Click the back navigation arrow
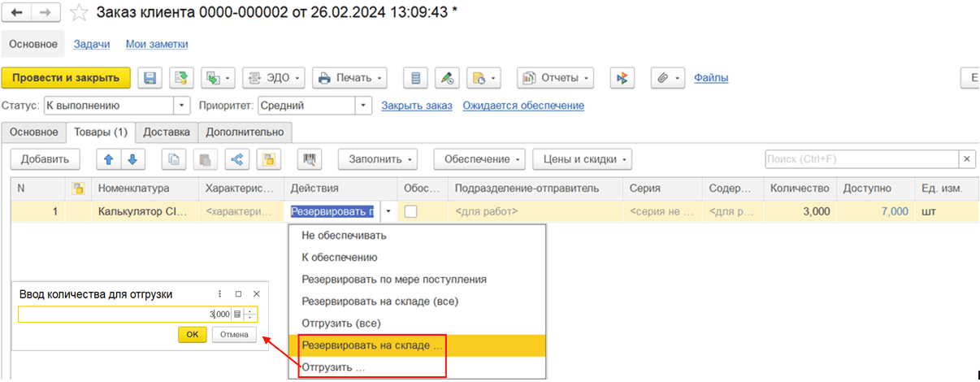 coord(18,12)
